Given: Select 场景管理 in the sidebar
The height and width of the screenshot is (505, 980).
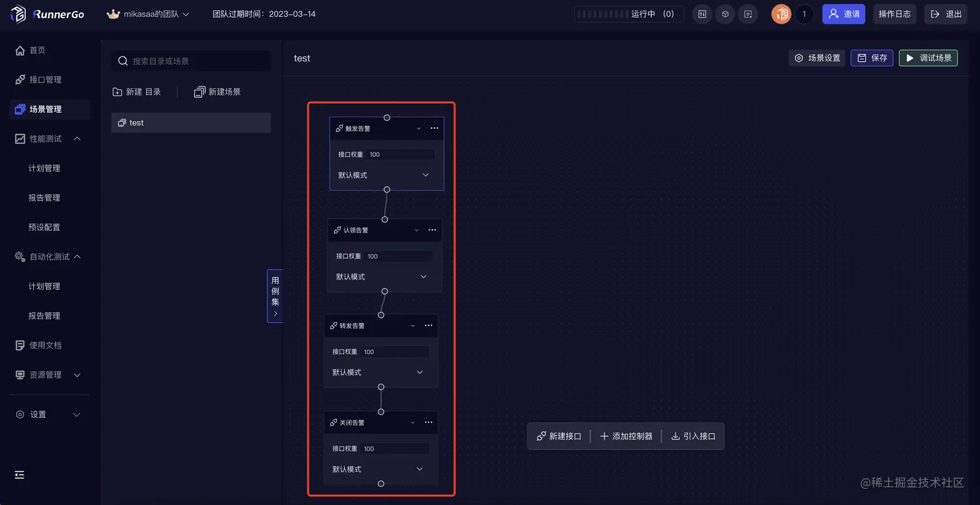Looking at the screenshot, I should [x=49, y=109].
